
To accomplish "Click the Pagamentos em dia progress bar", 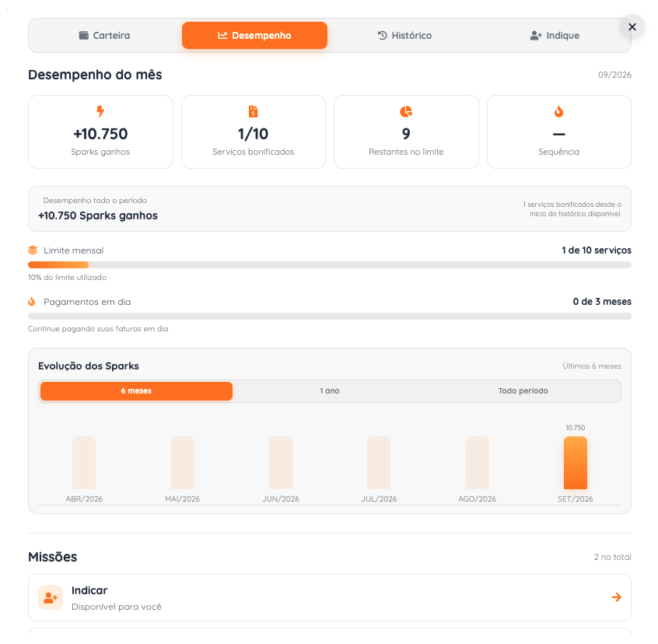I will (330, 317).
